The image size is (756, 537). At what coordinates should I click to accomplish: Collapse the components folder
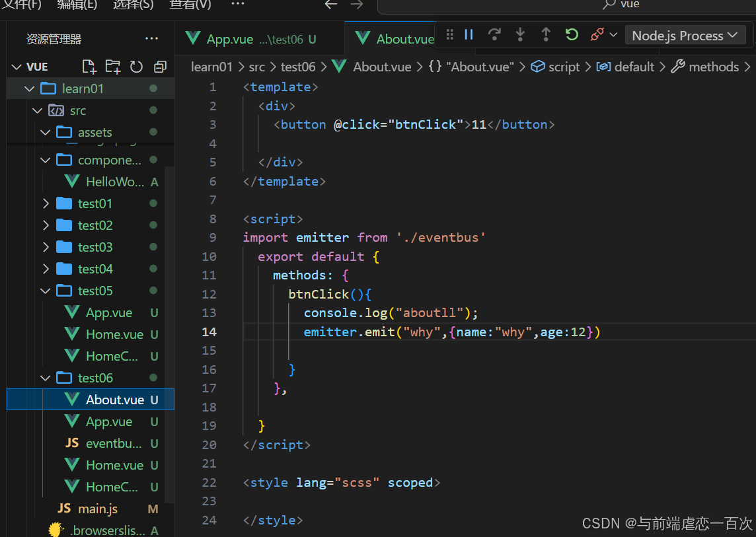coord(46,160)
